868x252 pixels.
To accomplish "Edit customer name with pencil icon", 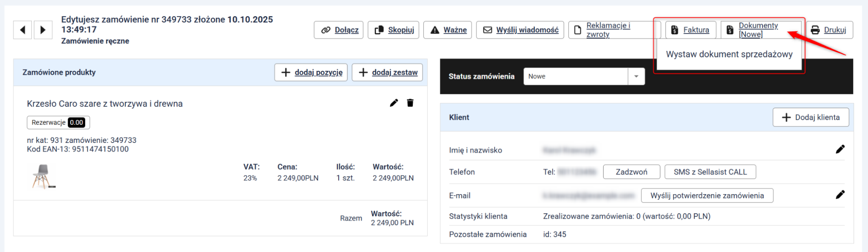I will point(840,149).
